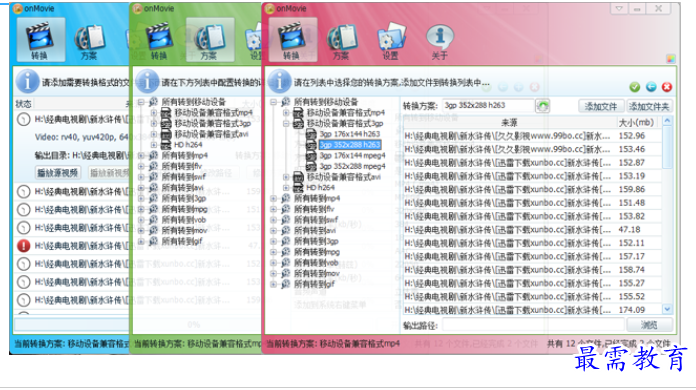
Task: Click red error status icon in blue window
Action: [24, 245]
